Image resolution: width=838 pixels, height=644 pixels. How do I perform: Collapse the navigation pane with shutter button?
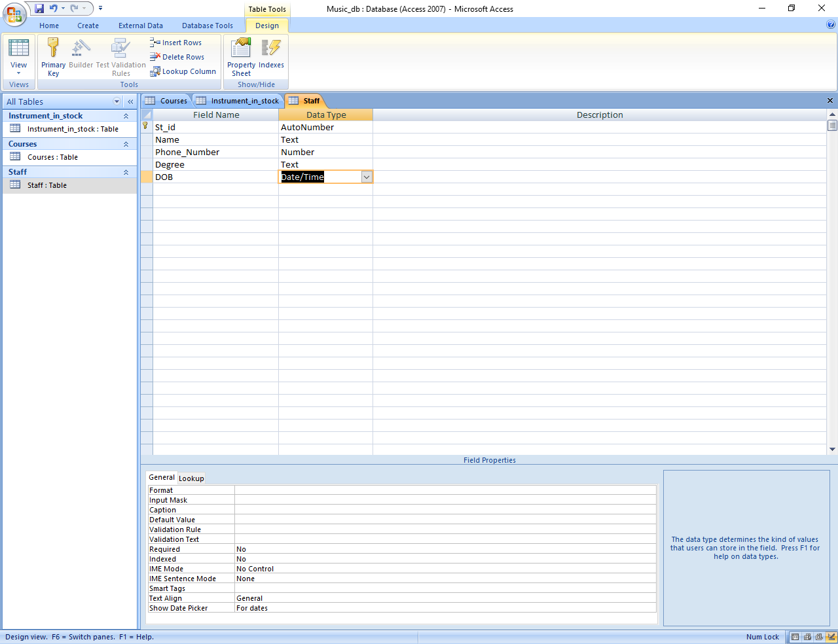[x=130, y=101]
